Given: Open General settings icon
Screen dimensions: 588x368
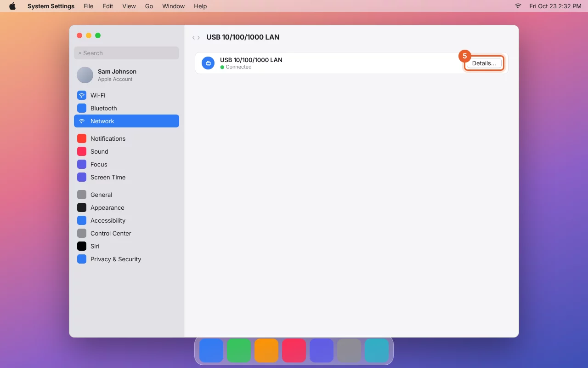Looking at the screenshot, I should (82, 195).
